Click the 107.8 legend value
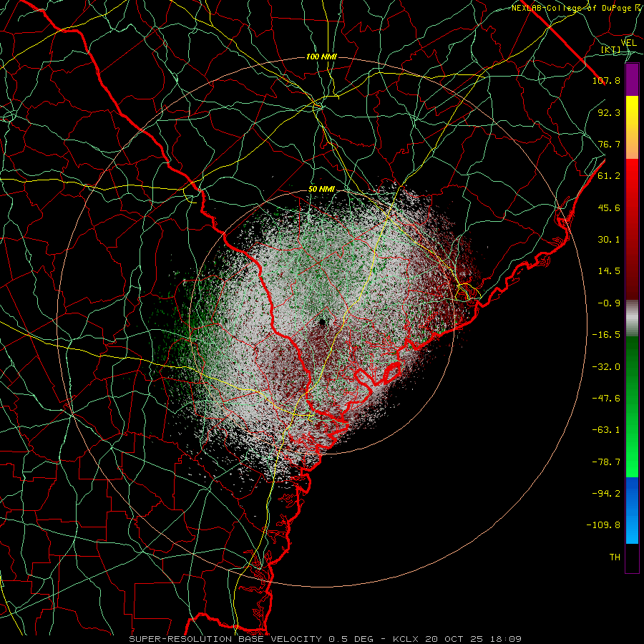 (x=606, y=80)
